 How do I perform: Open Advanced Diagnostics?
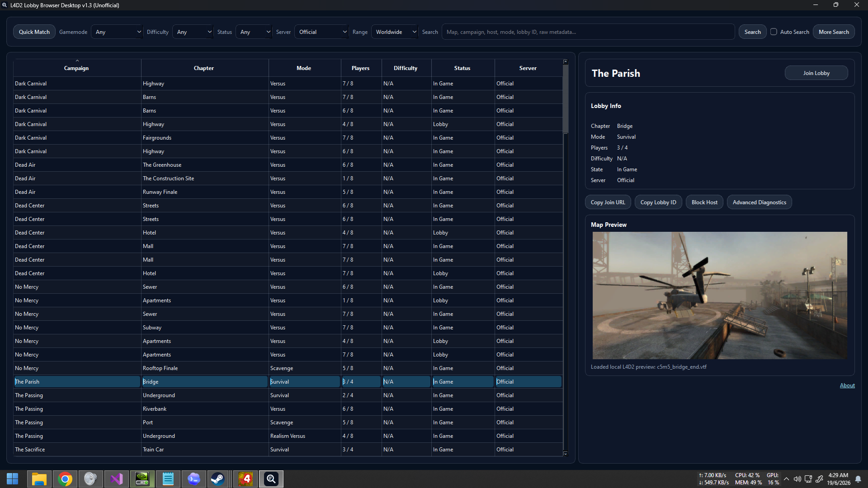pos(759,202)
